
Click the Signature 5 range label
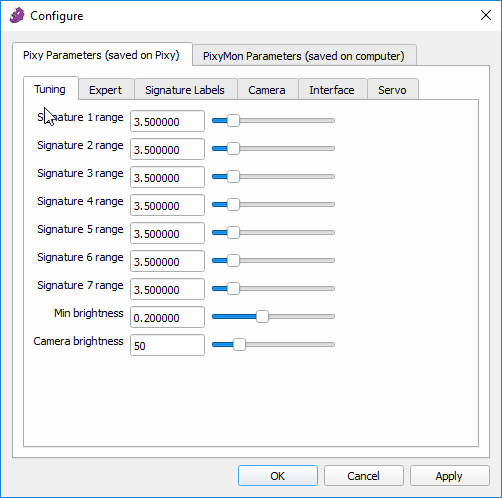[x=80, y=230]
